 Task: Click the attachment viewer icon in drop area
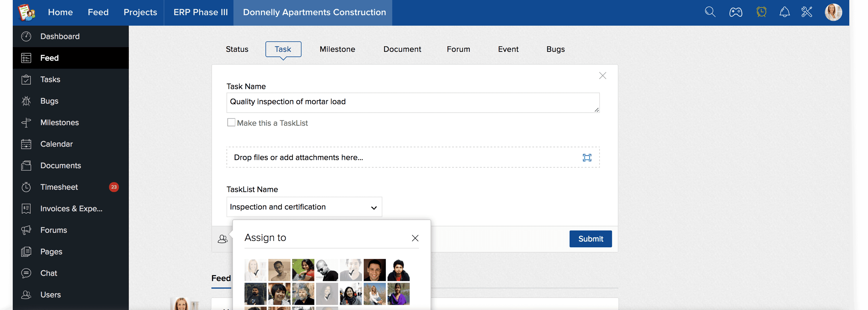(x=587, y=157)
